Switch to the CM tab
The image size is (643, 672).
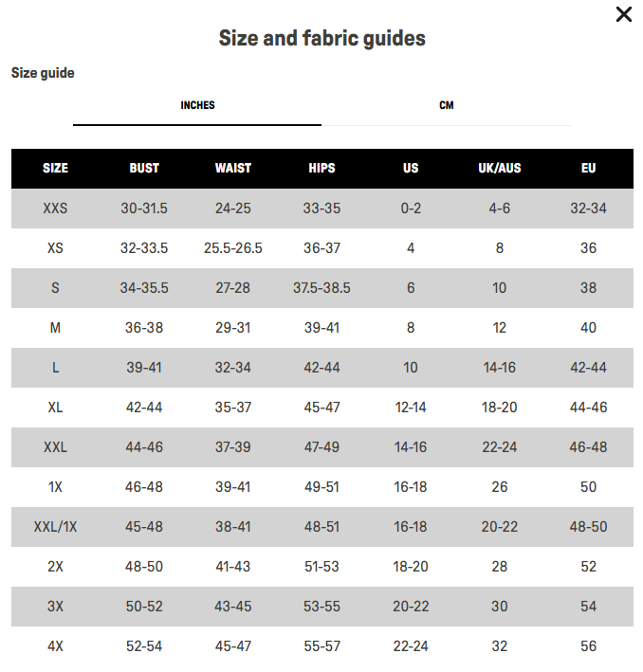[446, 105]
